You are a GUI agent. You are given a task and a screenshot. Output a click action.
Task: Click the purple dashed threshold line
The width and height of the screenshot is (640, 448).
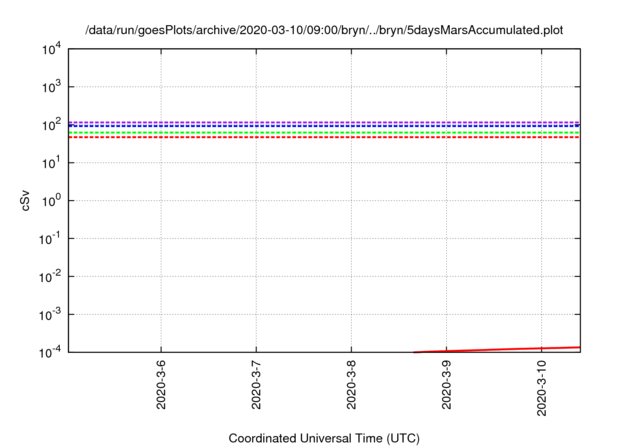324,122
